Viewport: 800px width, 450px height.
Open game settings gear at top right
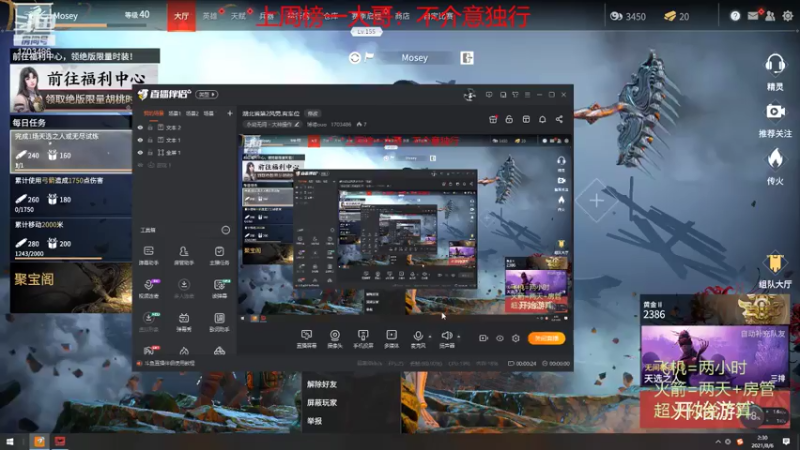[788, 16]
